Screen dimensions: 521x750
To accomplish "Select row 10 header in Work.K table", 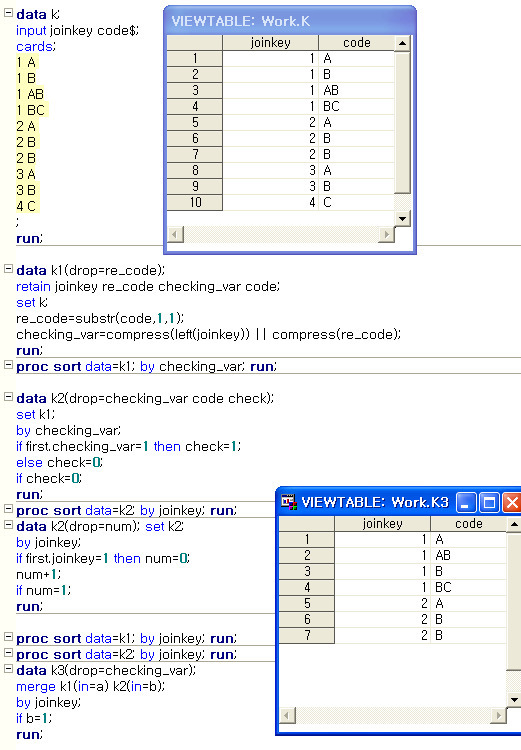I will (195, 202).
